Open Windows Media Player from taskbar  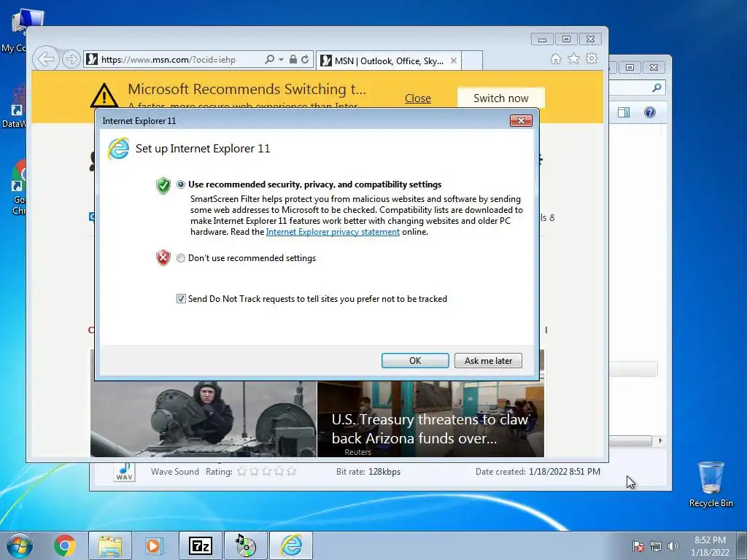click(x=154, y=545)
